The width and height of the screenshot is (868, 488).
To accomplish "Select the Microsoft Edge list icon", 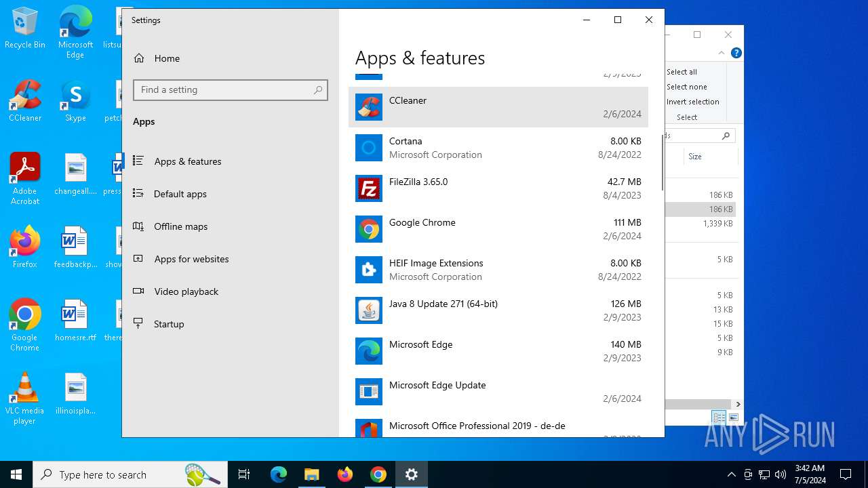I will (x=369, y=351).
